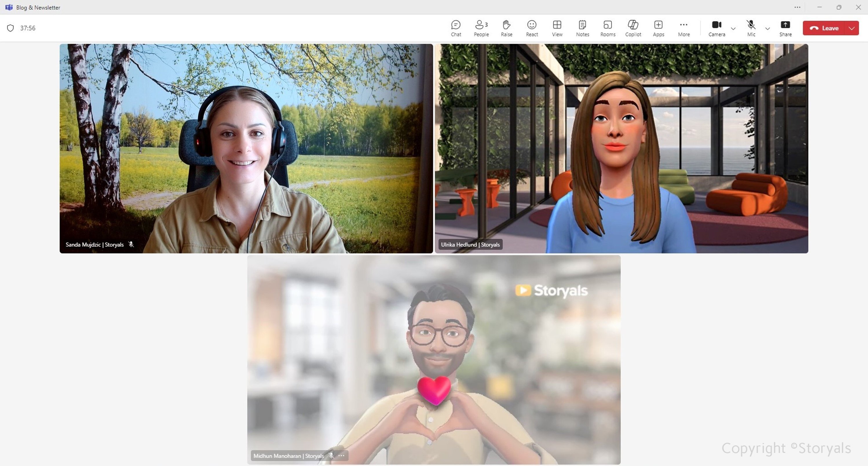Change layout with the View icon
Image resolution: width=868 pixels, height=466 pixels.
coord(557,28)
